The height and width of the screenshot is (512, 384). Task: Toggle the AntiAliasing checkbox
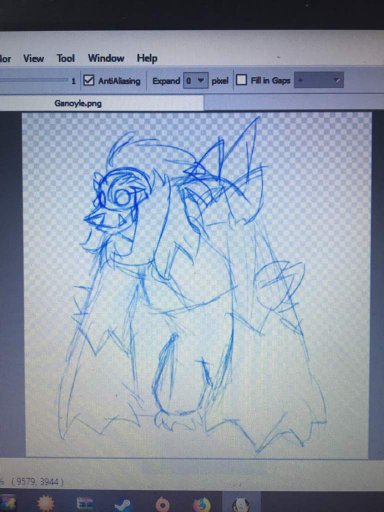point(88,80)
